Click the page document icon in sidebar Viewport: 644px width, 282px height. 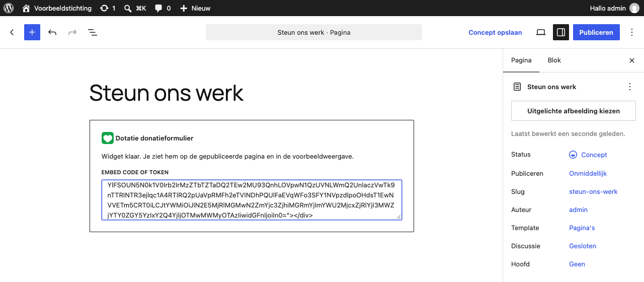click(517, 87)
